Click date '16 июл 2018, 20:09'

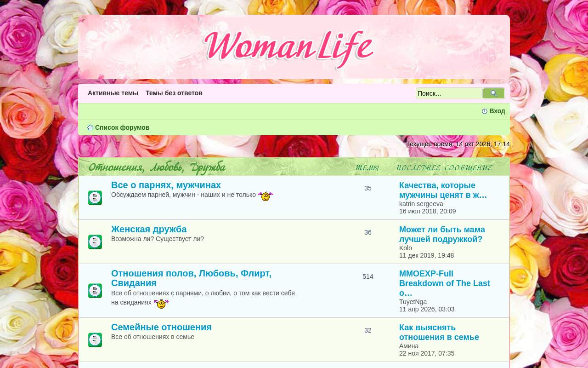(x=428, y=211)
